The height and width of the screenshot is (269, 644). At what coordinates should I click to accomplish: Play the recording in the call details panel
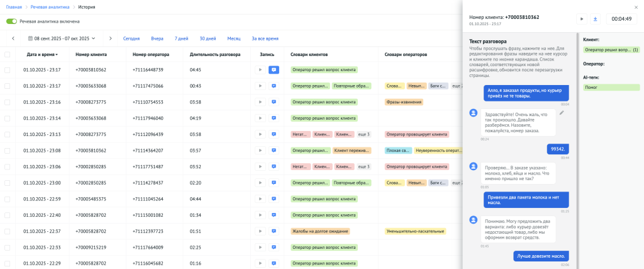582,19
